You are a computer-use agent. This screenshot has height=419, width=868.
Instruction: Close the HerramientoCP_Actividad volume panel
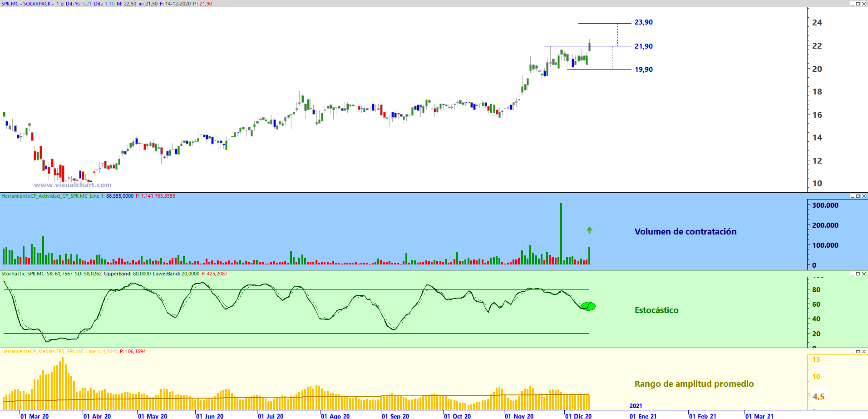[864, 196]
